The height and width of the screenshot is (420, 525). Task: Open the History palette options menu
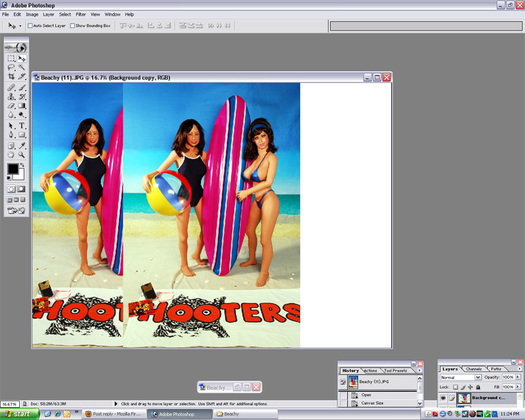pyautogui.click(x=419, y=370)
